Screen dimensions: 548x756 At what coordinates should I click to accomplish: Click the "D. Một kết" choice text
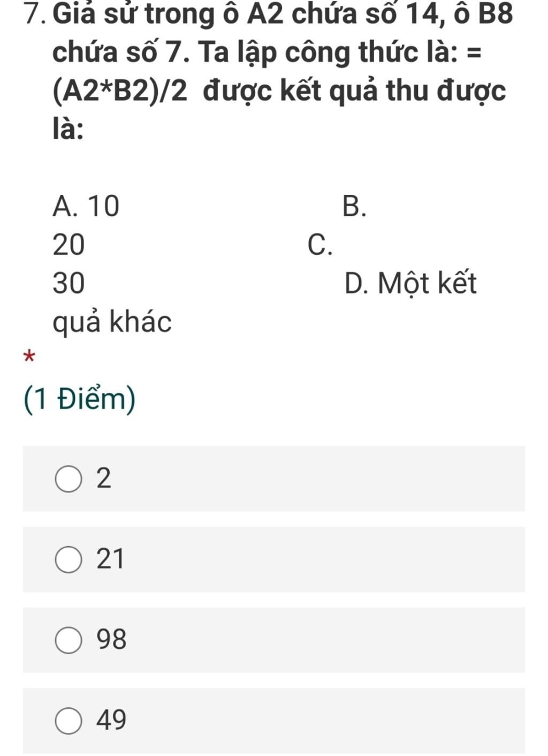tap(410, 284)
